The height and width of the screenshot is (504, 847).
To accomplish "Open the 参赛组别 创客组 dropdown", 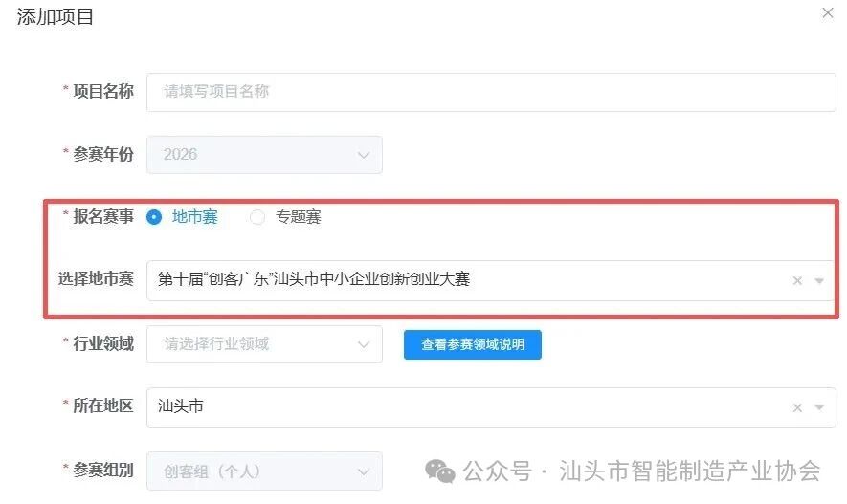I will [264, 471].
